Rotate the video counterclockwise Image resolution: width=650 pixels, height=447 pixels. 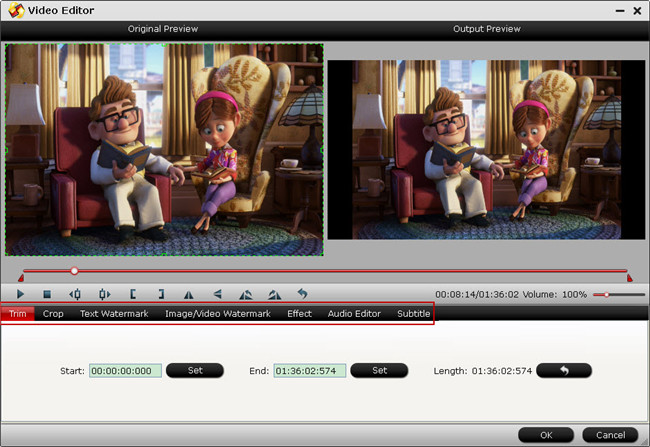(246, 294)
